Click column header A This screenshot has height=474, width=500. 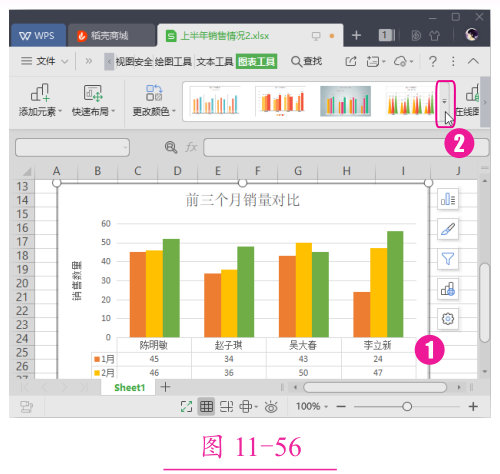pyautogui.click(x=57, y=171)
